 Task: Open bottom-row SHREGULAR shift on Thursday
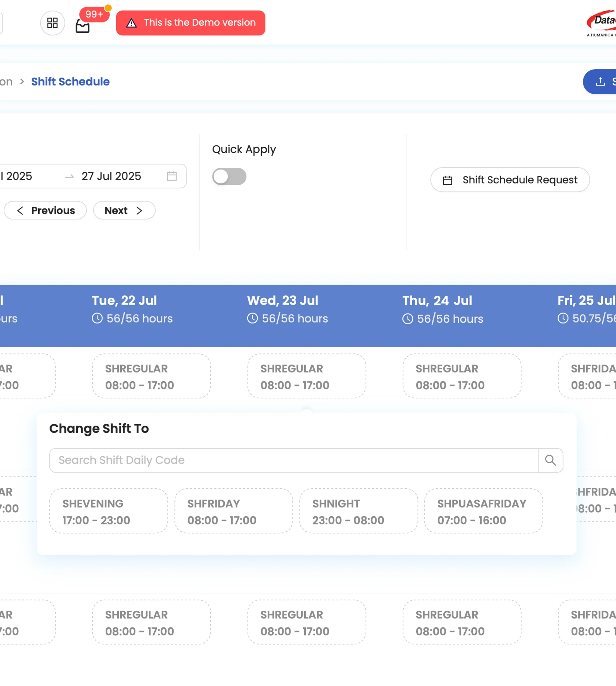click(x=462, y=622)
